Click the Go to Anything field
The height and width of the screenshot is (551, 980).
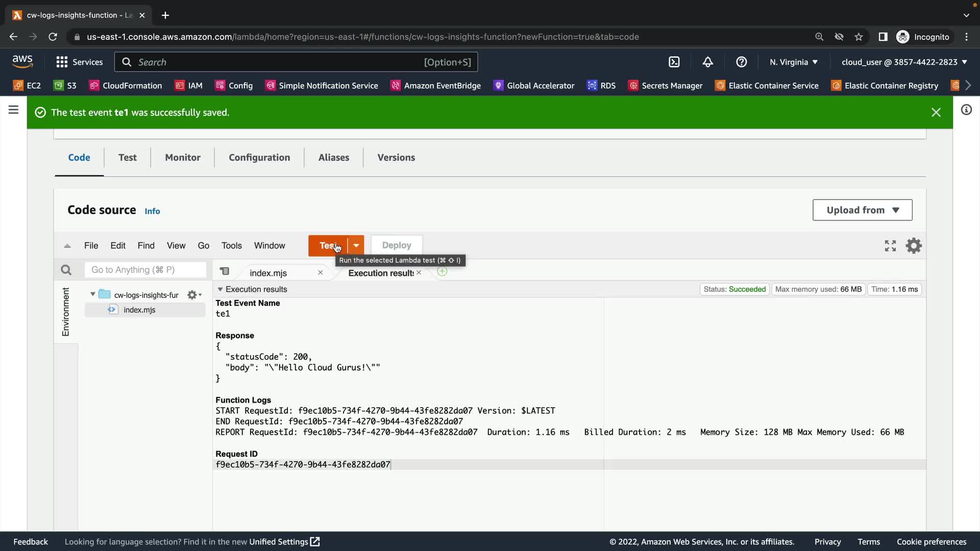click(x=145, y=270)
